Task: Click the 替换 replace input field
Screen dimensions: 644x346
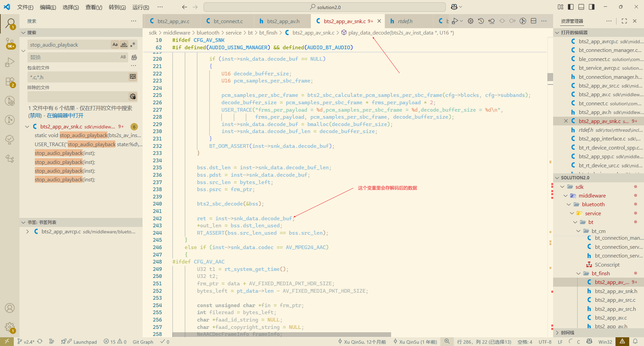Action: 74,57
